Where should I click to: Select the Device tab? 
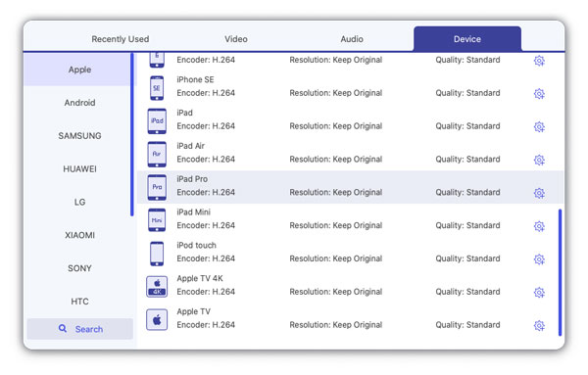click(x=467, y=38)
